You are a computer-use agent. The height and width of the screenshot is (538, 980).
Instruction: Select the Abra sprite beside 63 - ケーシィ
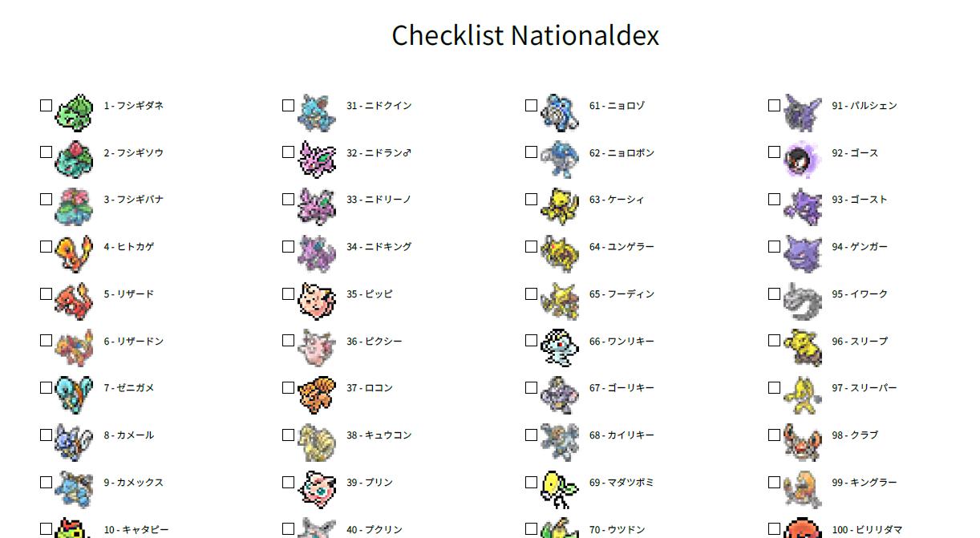[560, 206]
